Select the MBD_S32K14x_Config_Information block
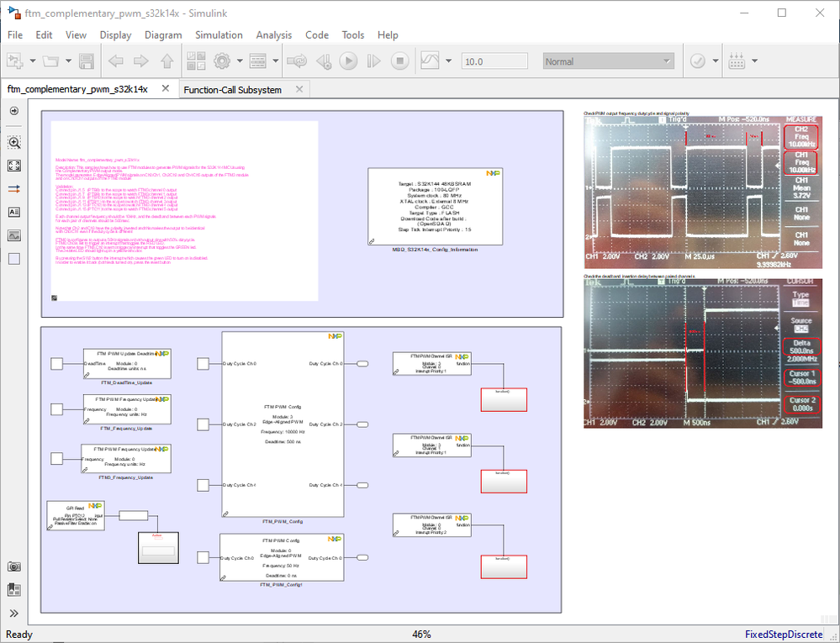This screenshot has width=840, height=643. (435, 207)
